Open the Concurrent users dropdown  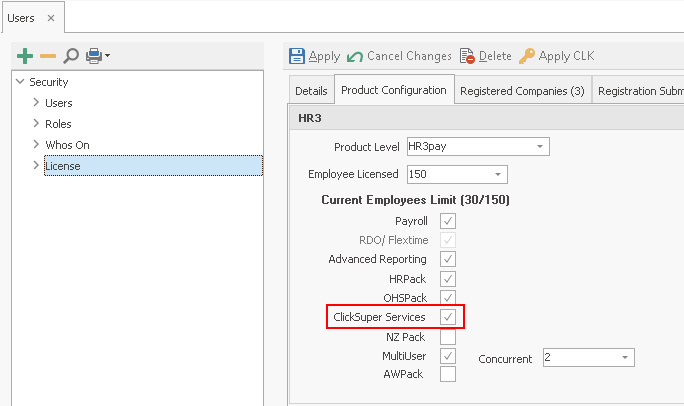pyautogui.click(x=626, y=357)
